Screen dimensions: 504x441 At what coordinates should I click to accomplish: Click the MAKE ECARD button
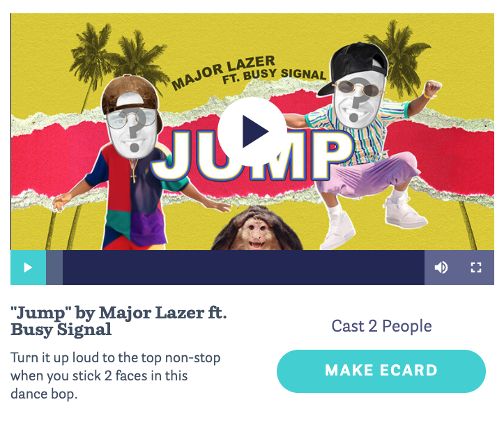point(381,371)
